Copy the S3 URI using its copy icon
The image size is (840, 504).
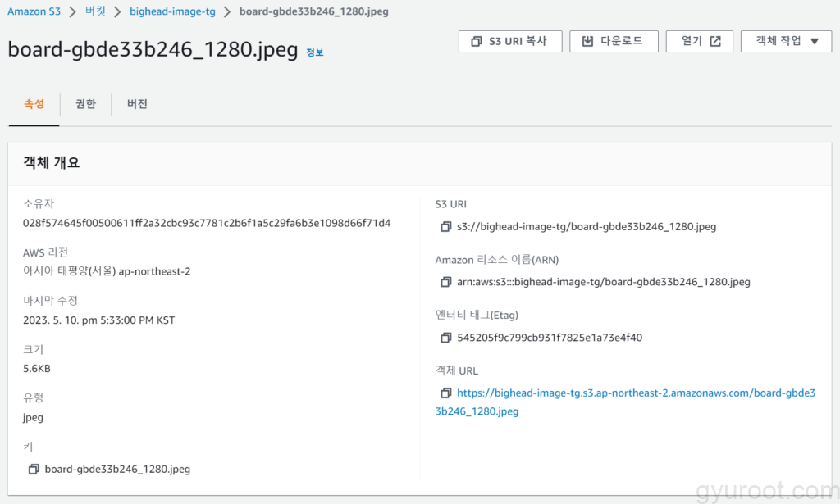click(446, 226)
